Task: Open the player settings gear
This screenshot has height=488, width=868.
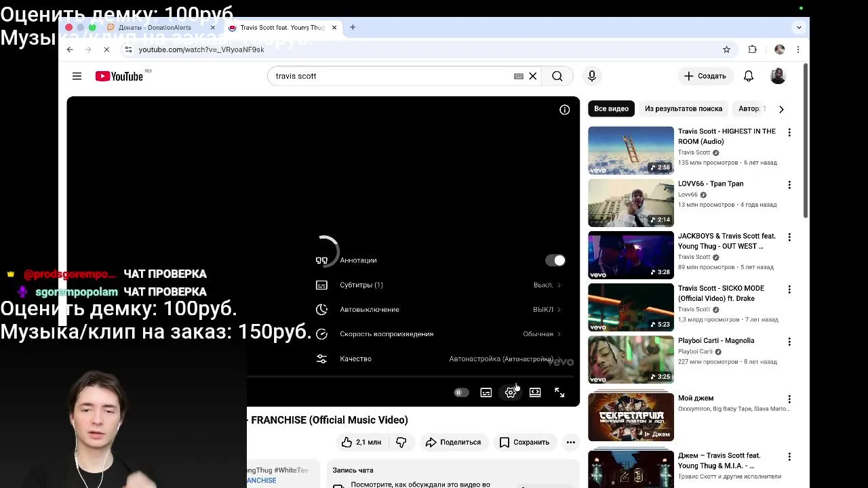Action: point(511,392)
